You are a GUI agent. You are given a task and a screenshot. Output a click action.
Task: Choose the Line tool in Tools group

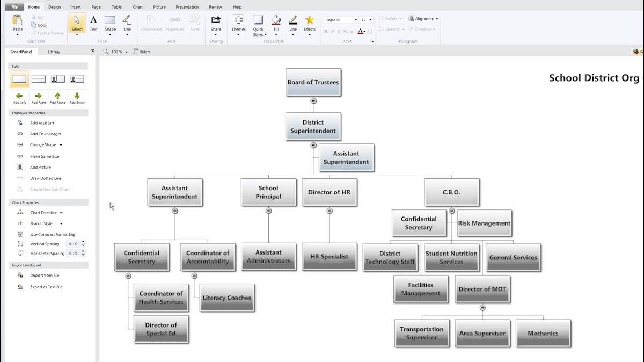127,23
